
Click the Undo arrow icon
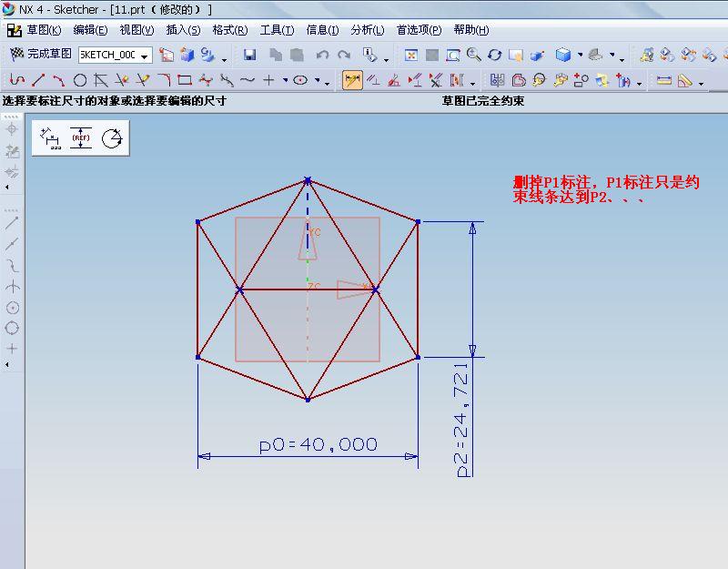point(323,55)
